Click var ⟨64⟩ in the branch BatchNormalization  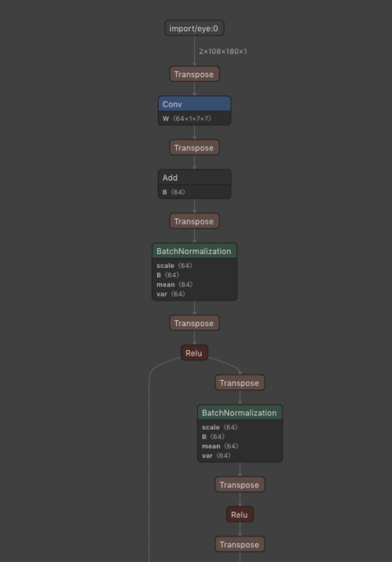coord(216,455)
